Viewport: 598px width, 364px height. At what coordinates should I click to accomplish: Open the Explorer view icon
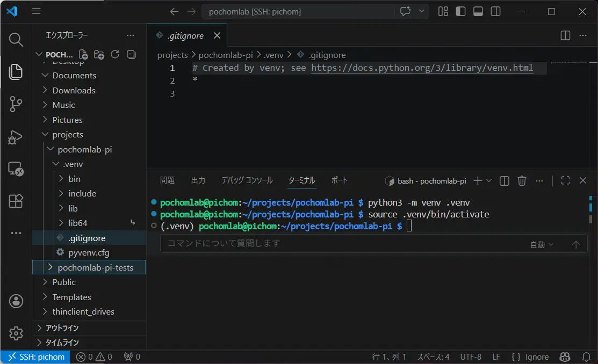tap(16, 71)
